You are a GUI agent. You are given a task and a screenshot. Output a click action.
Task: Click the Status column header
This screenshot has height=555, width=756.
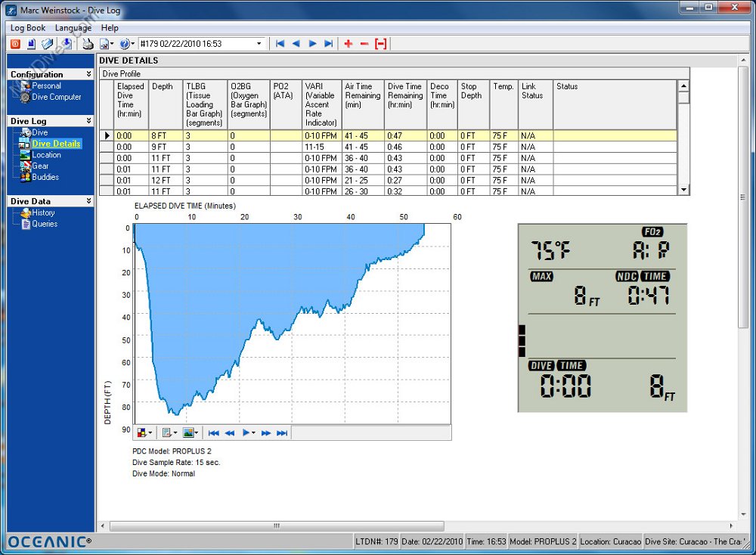(x=615, y=104)
